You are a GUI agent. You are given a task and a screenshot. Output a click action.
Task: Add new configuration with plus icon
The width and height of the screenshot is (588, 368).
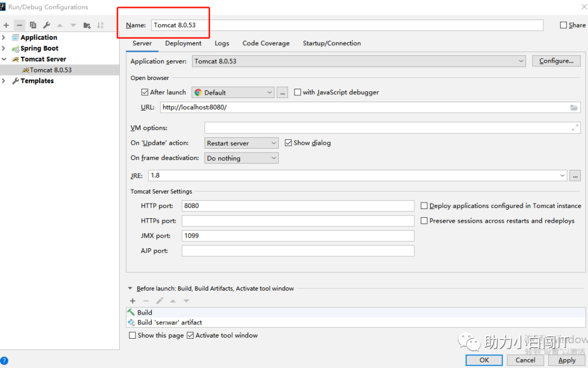tap(6, 25)
